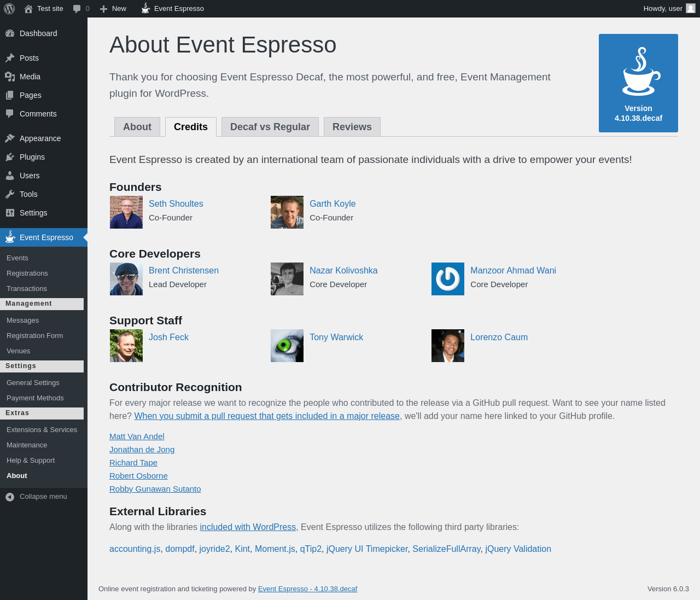The width and height of the screenshot is (700, 600).
Task: Click the user avatar next to Howdy
Action: coord(691,8)
